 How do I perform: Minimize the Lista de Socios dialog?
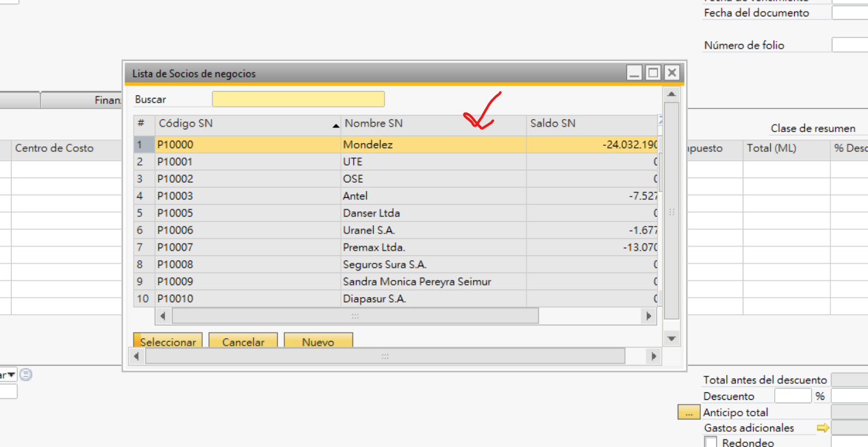635,73
